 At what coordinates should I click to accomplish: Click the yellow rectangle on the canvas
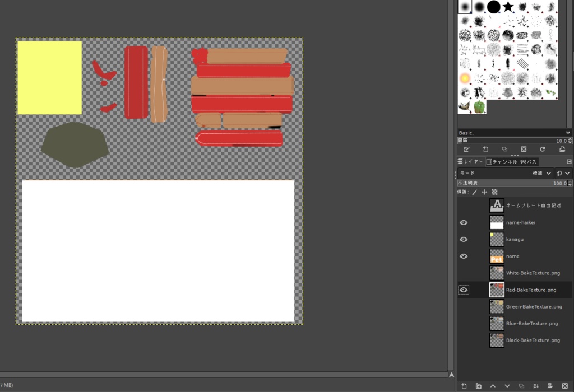point(50,77)
